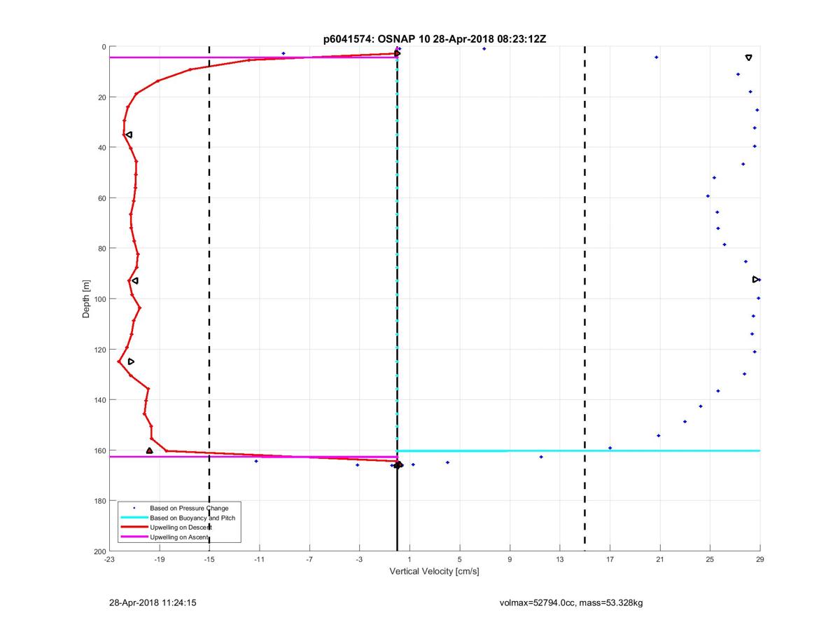The width and height of the screenshot is (840, 620).
Task: Click the left-pointing triangle marker at 35 m depth
Action: click(129, 135)
